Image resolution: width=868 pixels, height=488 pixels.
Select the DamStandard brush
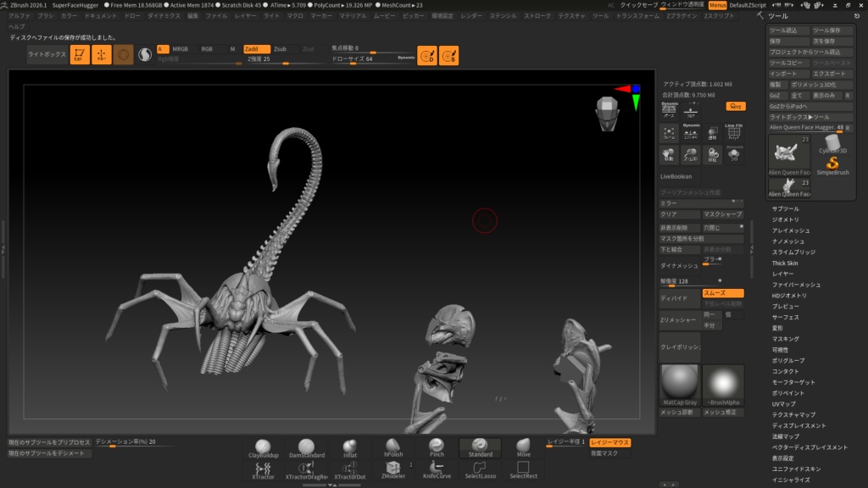coord(306,448)
